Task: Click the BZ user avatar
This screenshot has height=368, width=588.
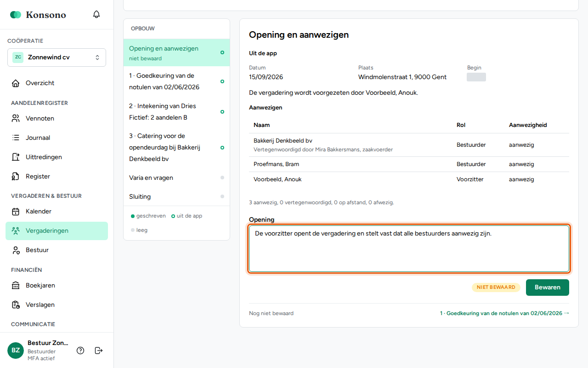Action: click(16, 351)
